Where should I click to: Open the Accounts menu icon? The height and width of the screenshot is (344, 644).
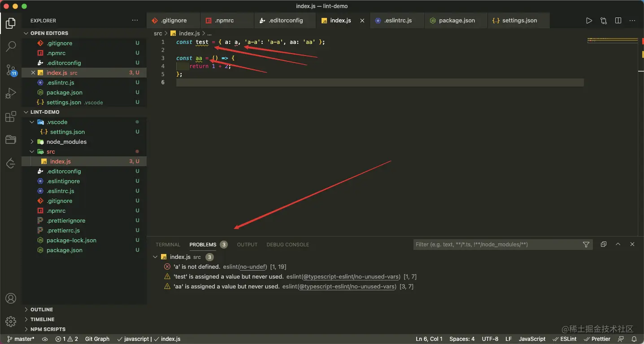tap(11, 298)
